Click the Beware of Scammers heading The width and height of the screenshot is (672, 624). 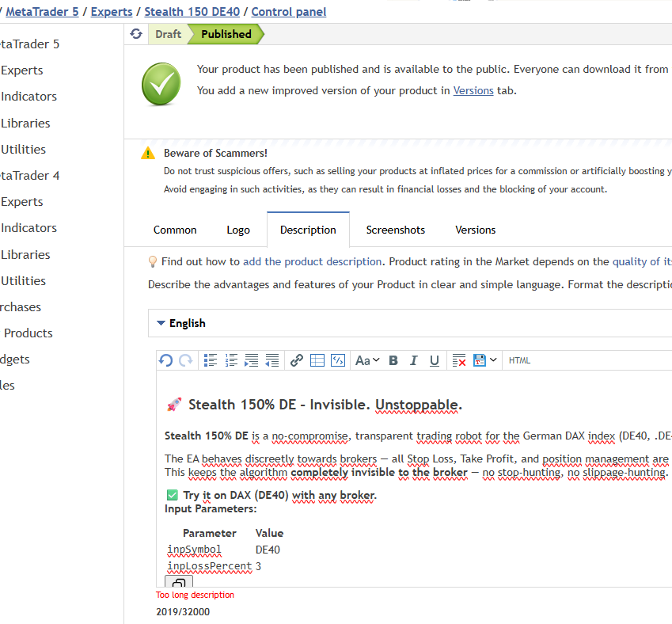pos(215,153)
